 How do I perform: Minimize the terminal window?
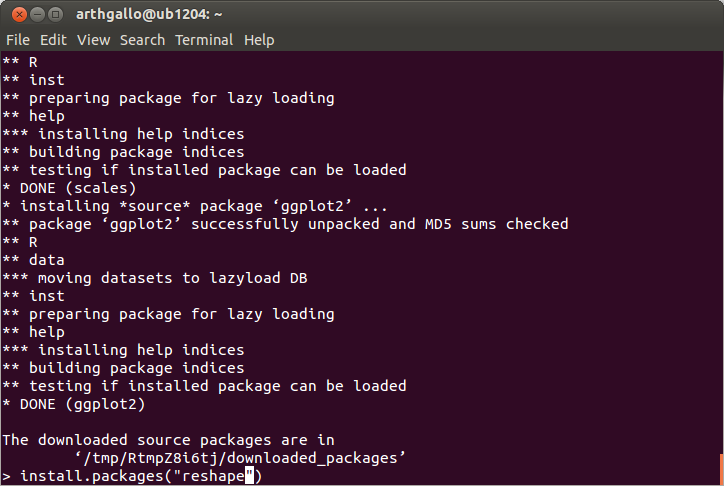tap(37, 15)
